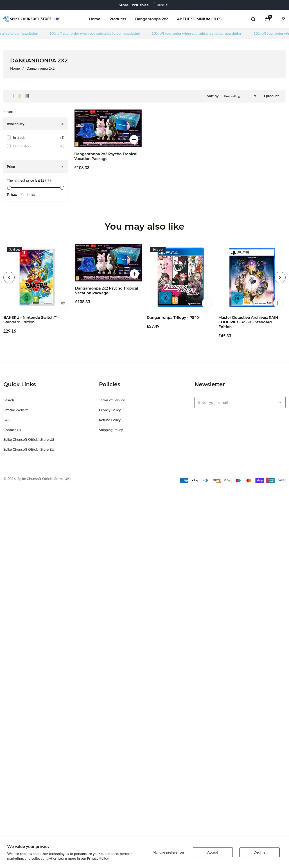
Task: Tick the In stock checkbox
Action: point(9,137)
